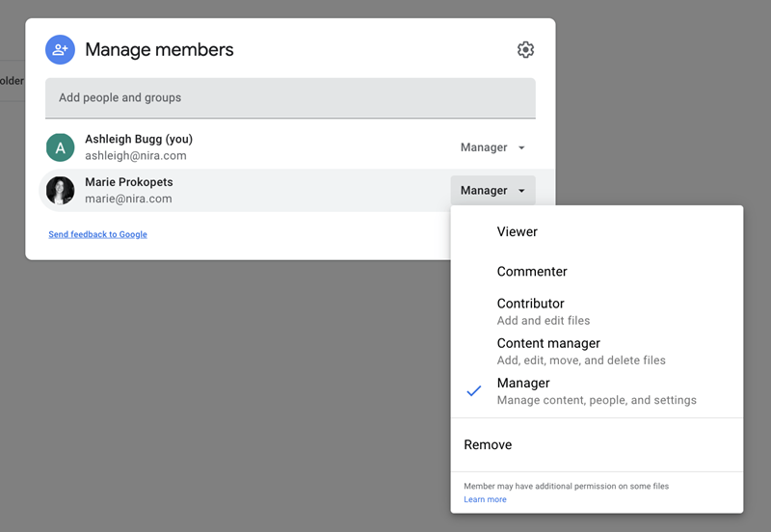The width and height of the screenshot is (771, 532).
Task: Choose the Commenter role
Action: pyautogui.click(x=532, y=272)
